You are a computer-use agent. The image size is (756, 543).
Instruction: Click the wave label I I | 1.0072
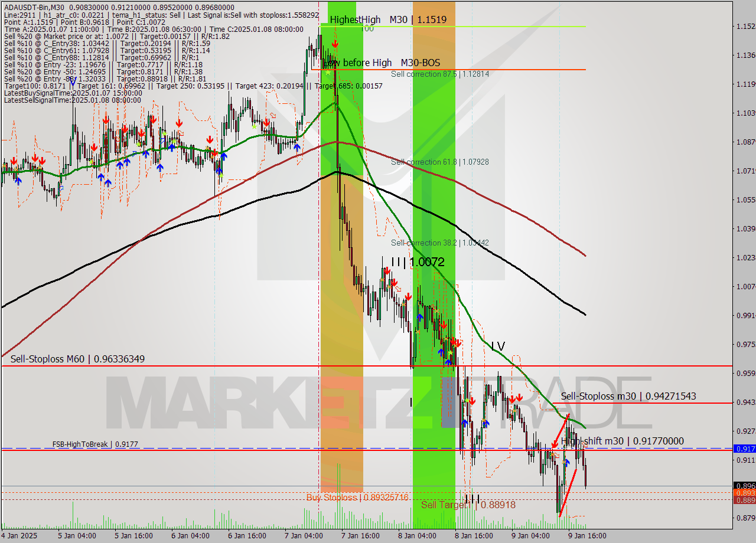[418, 261]
